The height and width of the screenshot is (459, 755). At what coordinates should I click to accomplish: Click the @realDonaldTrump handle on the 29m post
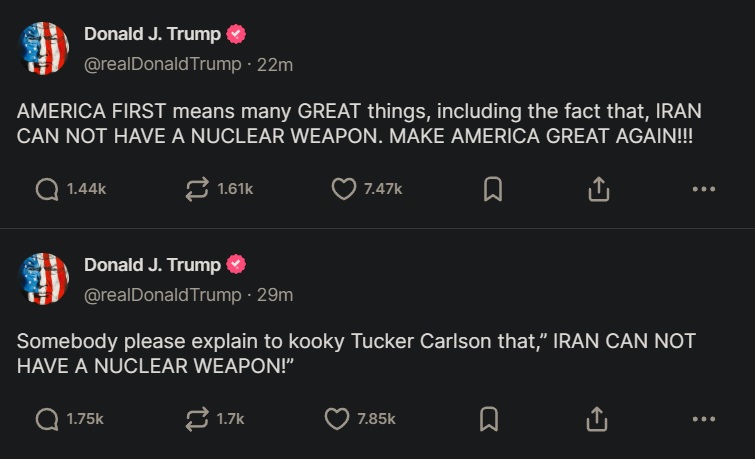click(x=162, y=295)
